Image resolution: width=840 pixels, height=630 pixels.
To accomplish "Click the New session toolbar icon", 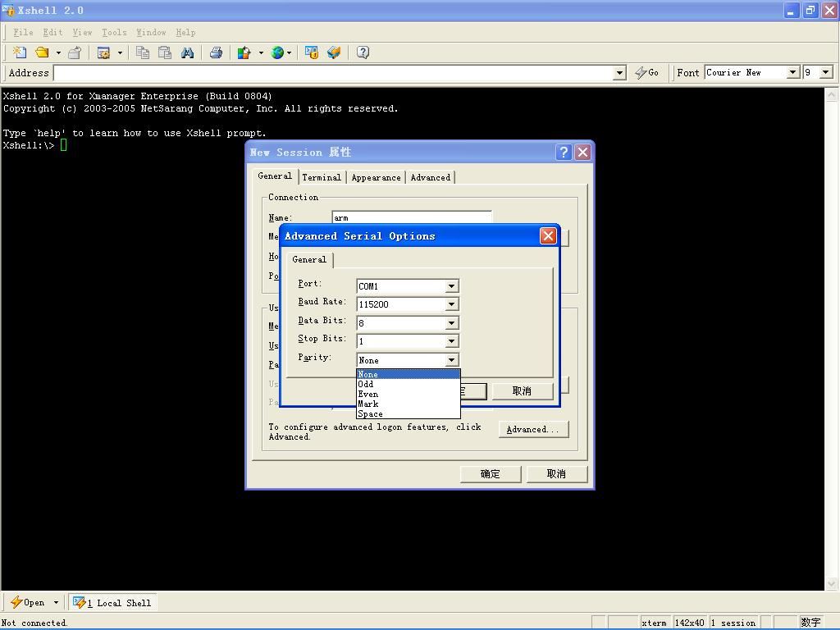I will tap(20, 52).
